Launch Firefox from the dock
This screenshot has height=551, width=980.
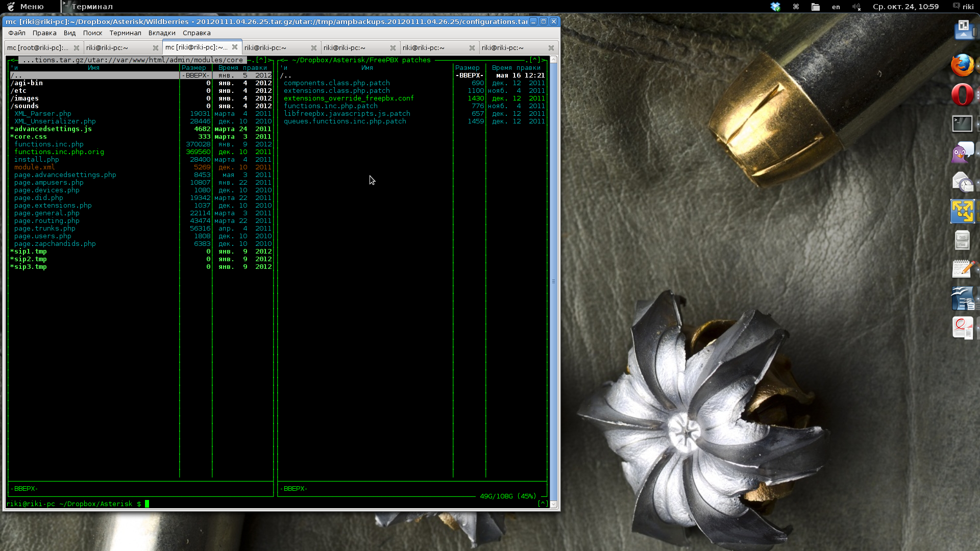tap(963, 65)
